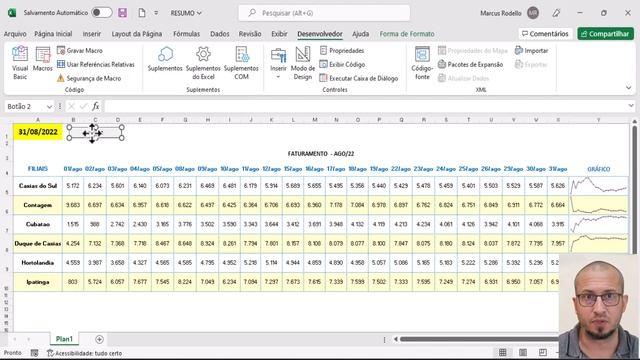The height and width of the screenshot is (360, 640).
Task: Open the XML Código-fonte pane
Action: [422, 63]
